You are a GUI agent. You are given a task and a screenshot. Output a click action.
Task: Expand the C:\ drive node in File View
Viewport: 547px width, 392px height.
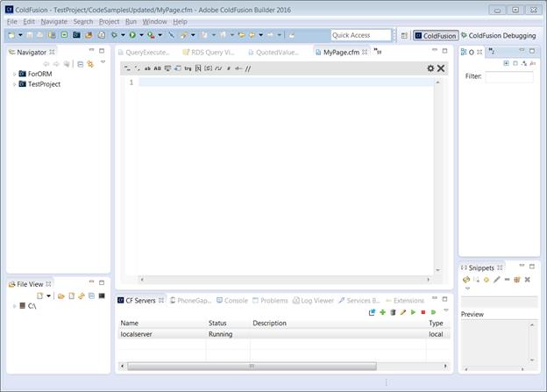click(14, 306)
